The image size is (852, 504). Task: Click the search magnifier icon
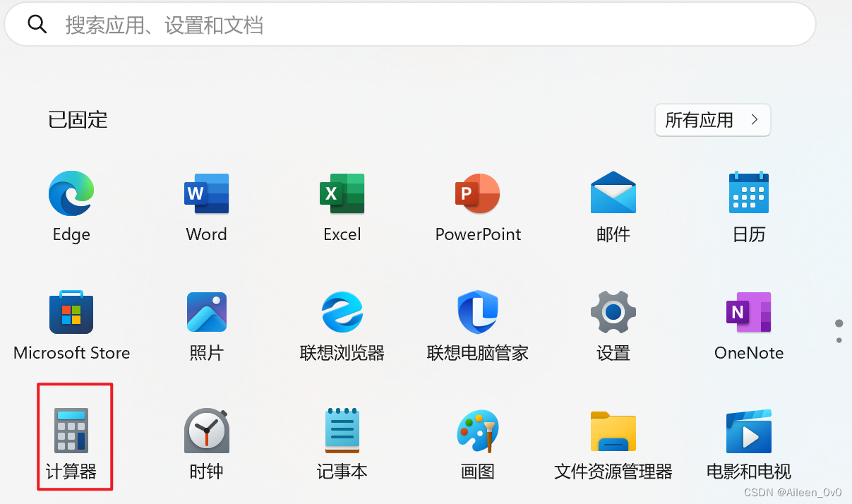click(x=37, y=25)
